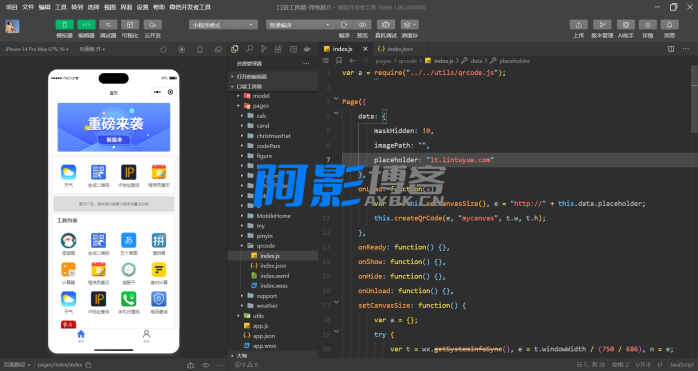
Task: Click the 上传 upload icon
Action: 579,25
